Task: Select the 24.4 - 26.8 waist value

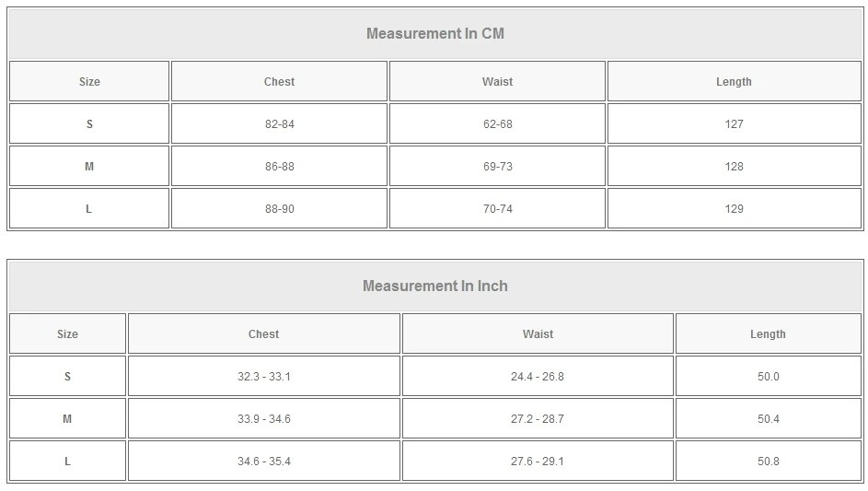Action: point(538,377)
